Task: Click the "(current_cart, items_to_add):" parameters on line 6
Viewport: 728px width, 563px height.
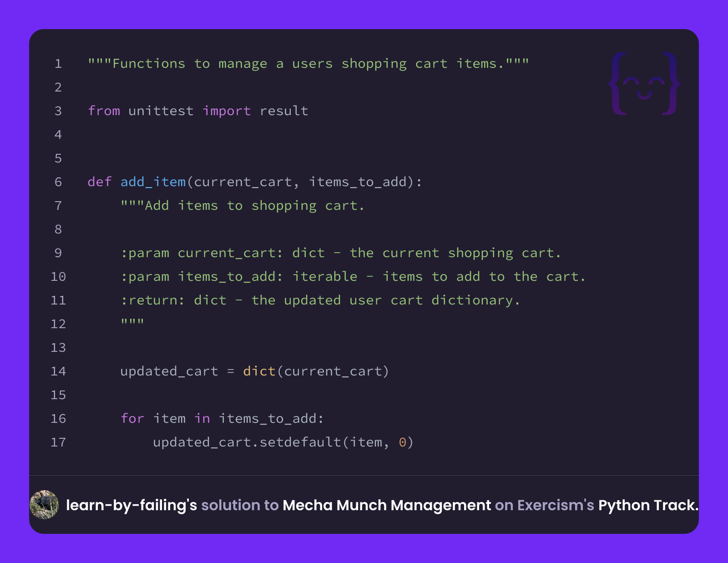Action: point(304,182)
